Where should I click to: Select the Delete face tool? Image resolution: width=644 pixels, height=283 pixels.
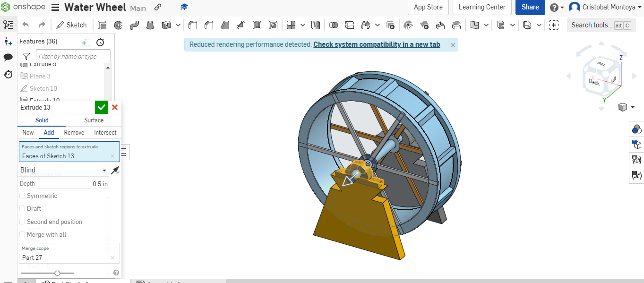(x=424, y=25)
